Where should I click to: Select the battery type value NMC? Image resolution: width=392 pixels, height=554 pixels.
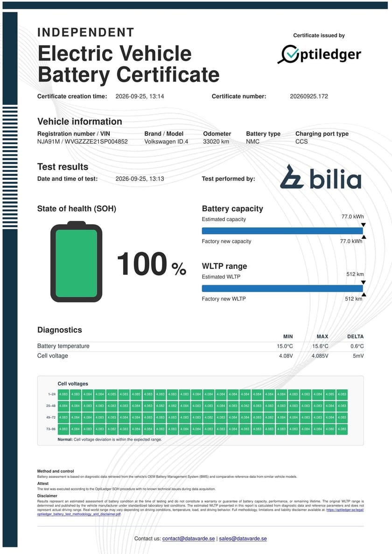point(253,141)
